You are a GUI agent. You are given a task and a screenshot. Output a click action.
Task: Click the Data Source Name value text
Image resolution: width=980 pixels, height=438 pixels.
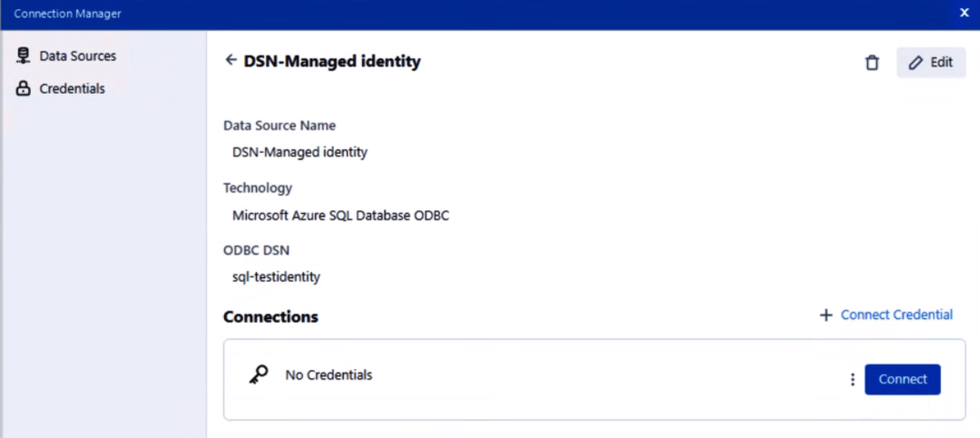(299, 152)
